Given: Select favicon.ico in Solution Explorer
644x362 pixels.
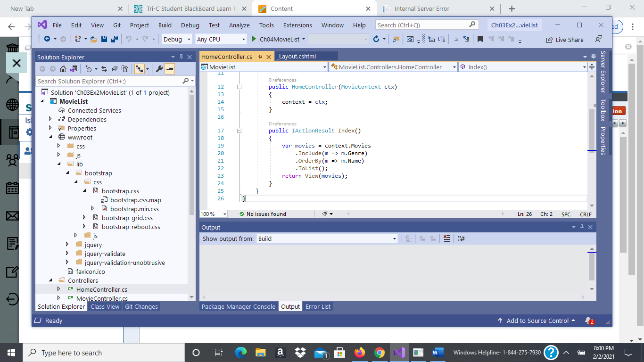Looking at the screenshot, I should pos(91,271).
